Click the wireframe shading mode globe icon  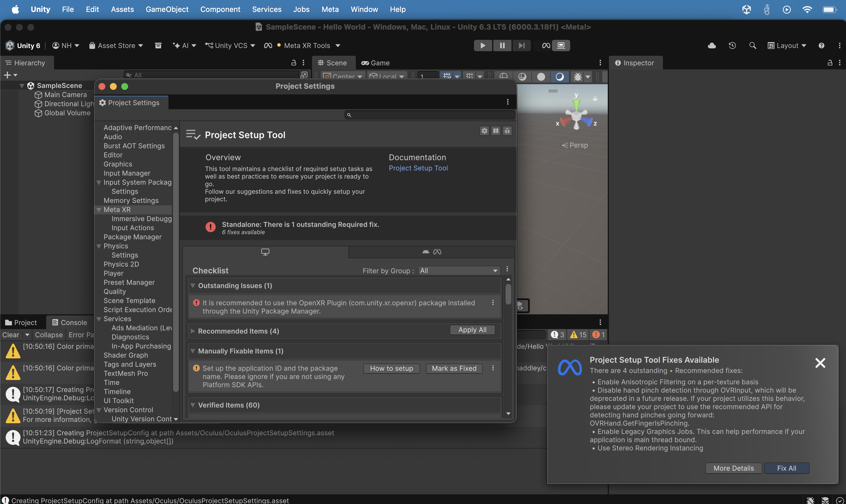click(503, 77)
